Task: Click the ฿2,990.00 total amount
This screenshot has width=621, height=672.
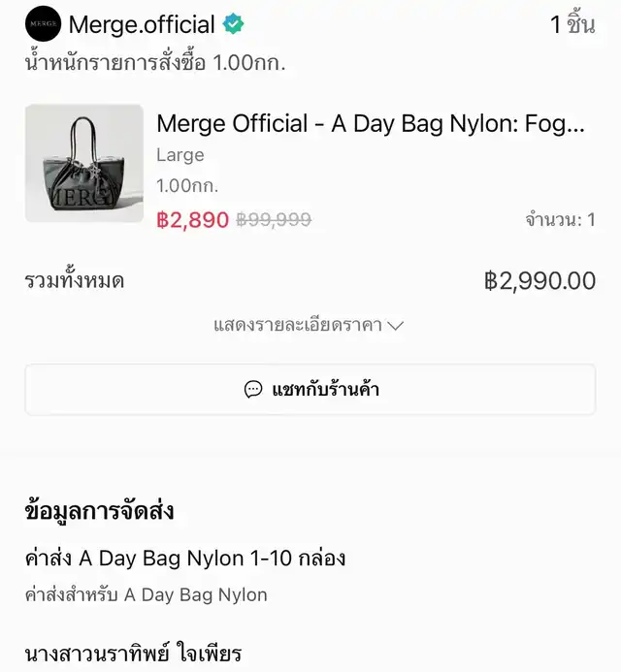Action: point(539,281)
